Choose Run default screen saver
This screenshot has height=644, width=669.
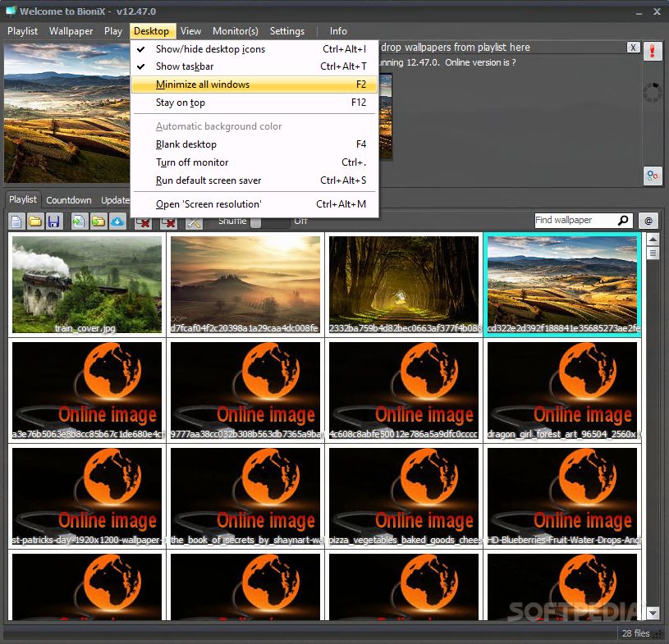254,180
